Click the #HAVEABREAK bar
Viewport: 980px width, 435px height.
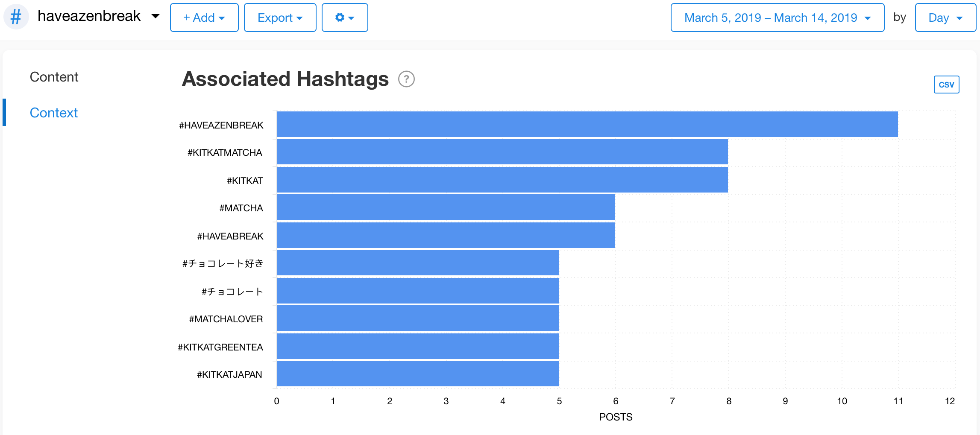pos(446,235)
